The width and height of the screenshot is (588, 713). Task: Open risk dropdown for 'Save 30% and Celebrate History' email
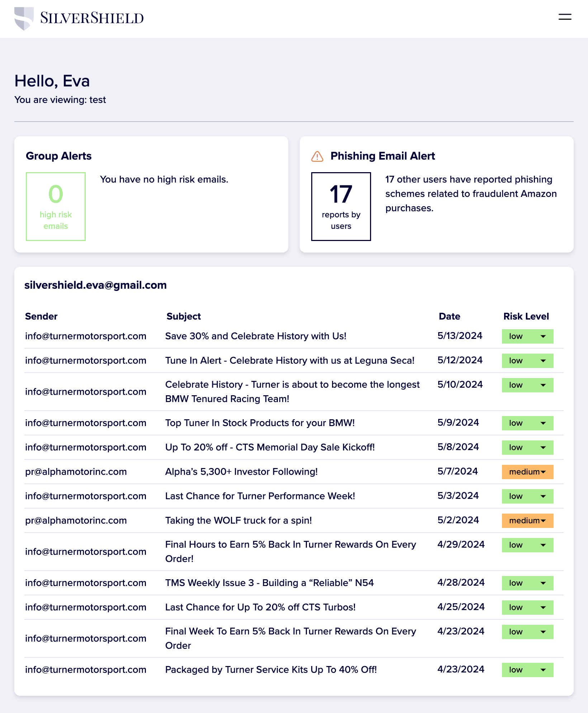click(x=527, y=336)
